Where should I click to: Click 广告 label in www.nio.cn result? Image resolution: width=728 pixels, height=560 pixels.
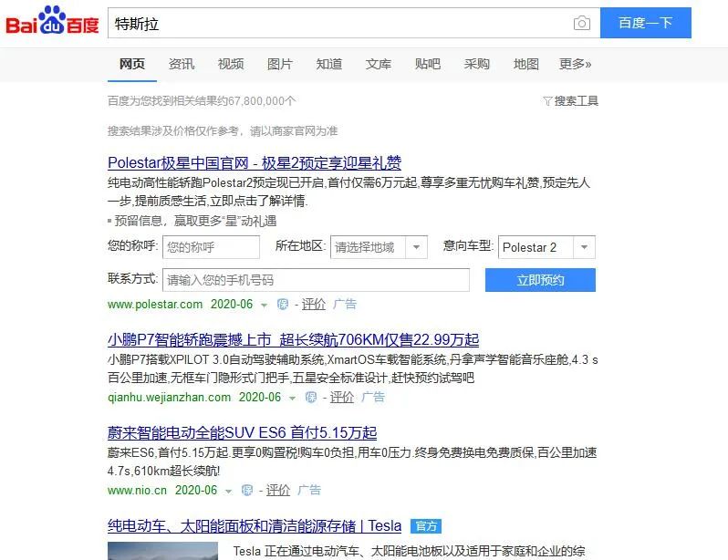tap(309, 490)
